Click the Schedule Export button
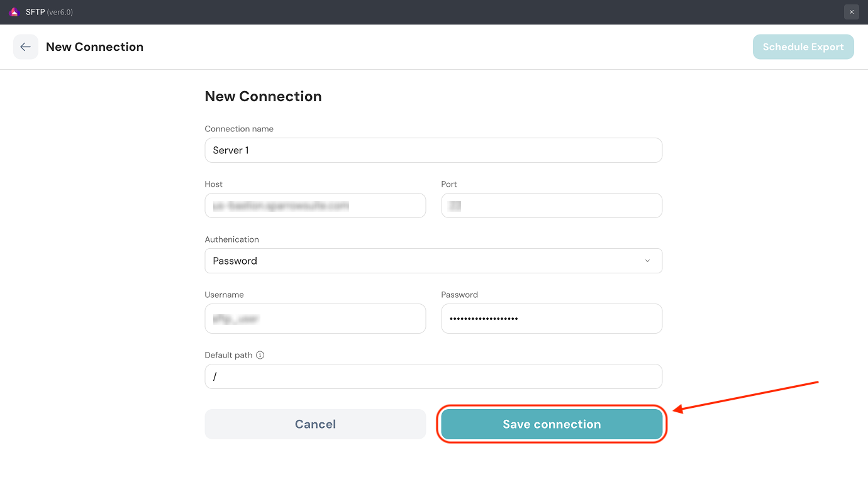This screenshot has height=487, width=868. click(x=803, y=47)
